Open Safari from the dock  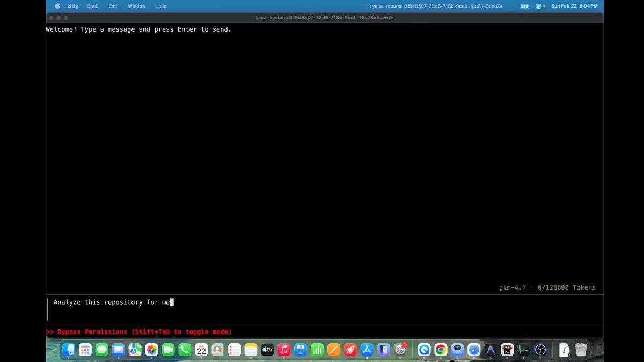coord(474,350)
